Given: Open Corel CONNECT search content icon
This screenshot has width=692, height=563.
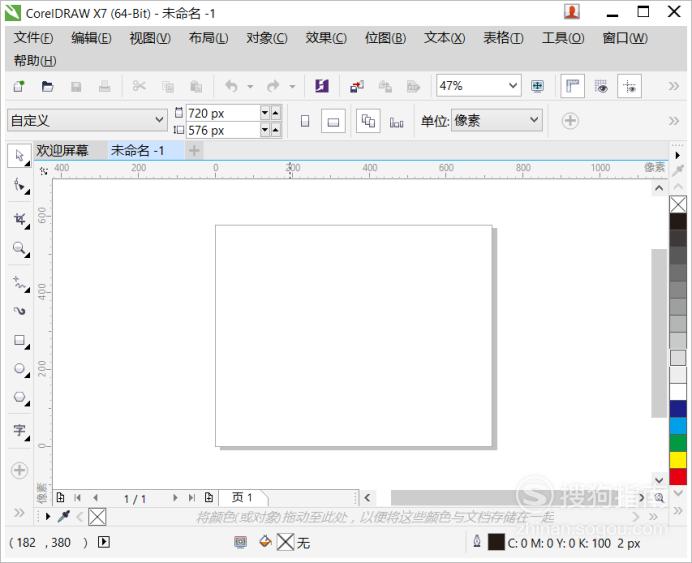Looking at the screenshot, I should (x=322, y=86).
